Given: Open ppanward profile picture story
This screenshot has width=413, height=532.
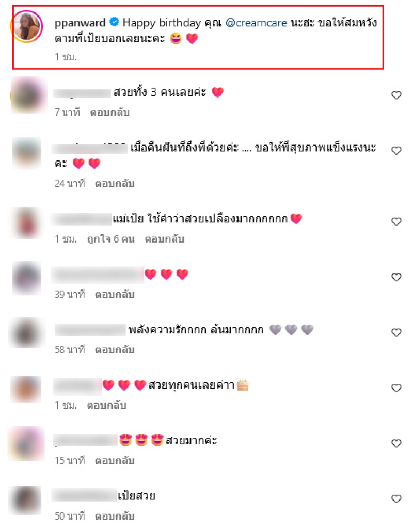Looking at the screenshot, I should 27,26.
